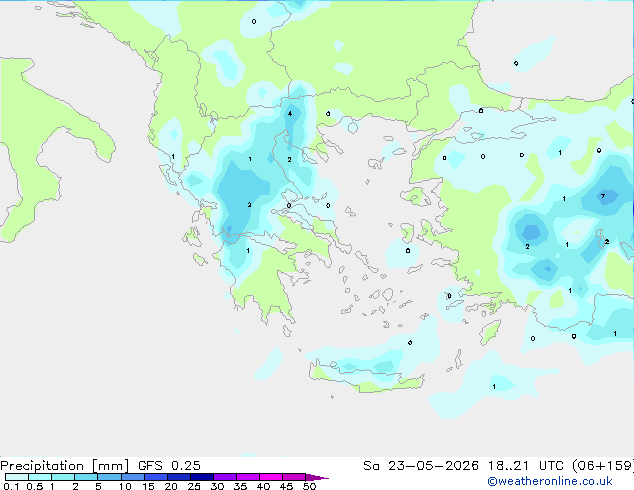Click the "20" legend scale label
634x490 pixels.
pyautogui.click(x=171, y=486)
